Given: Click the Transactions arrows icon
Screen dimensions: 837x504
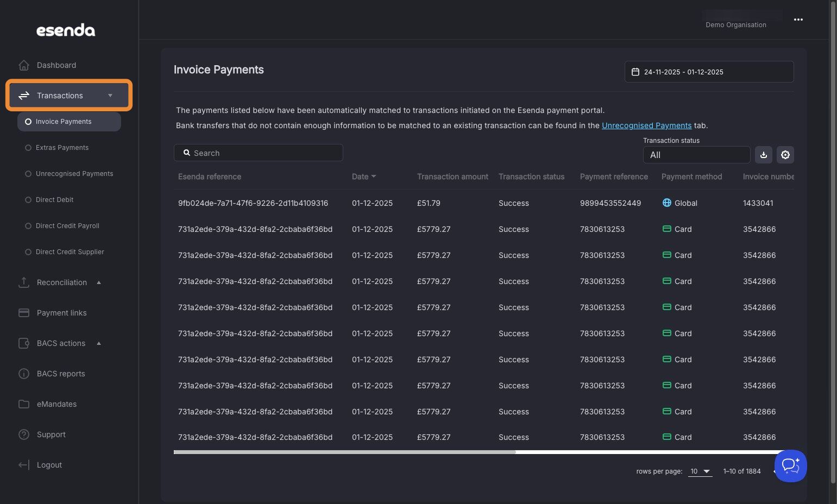Looking at the screenshot, I should [x=24, y=96].
